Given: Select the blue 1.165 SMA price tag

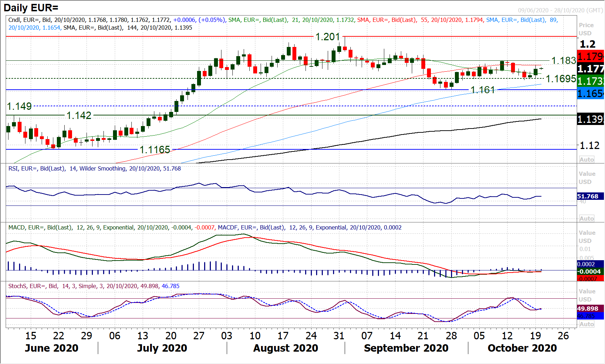Looking at the screenshot, I should [x=590, y=94].
